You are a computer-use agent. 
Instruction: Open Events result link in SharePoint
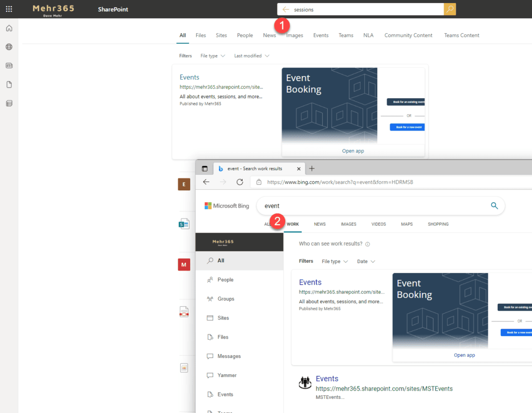coord(189,77)
